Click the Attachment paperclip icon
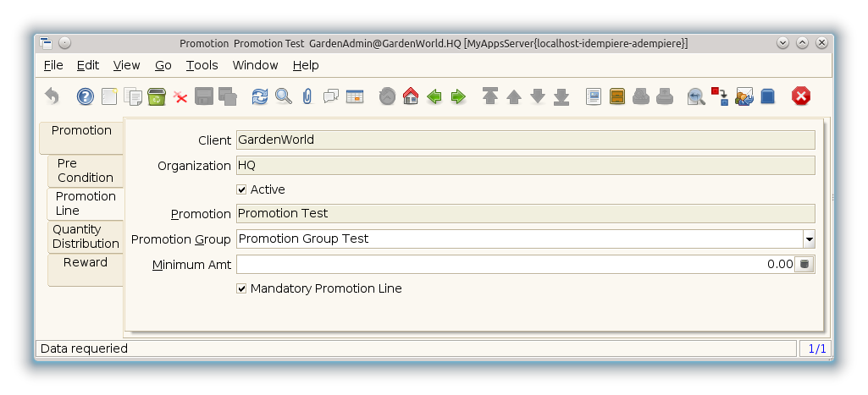This screenshot has width=868, height=395. (307, 96)
